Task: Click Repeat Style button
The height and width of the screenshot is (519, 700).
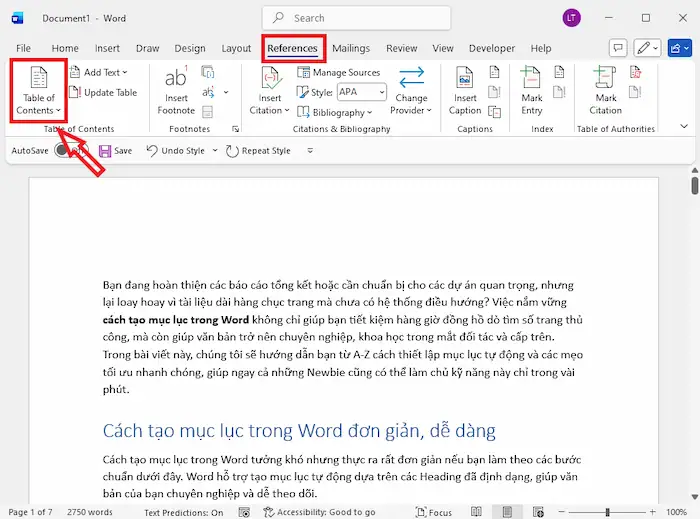Action: [x=258, y=151]
